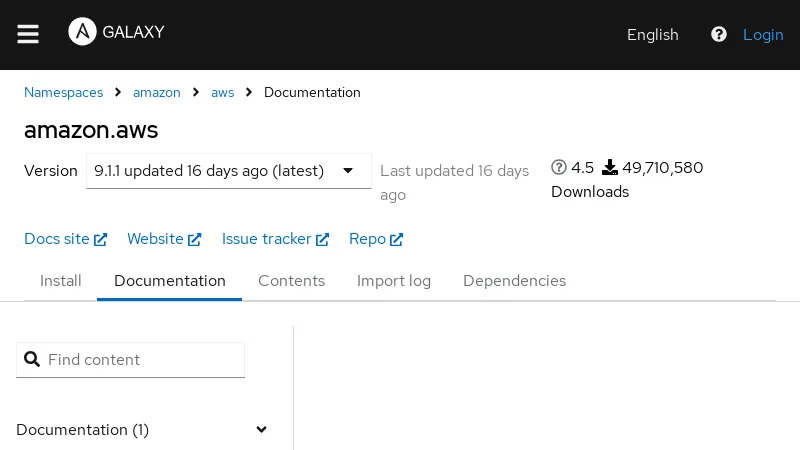Viewport: 800px width, 450px height.
Task: Open the Docs site external link
Action: click(x=65, y=239)
